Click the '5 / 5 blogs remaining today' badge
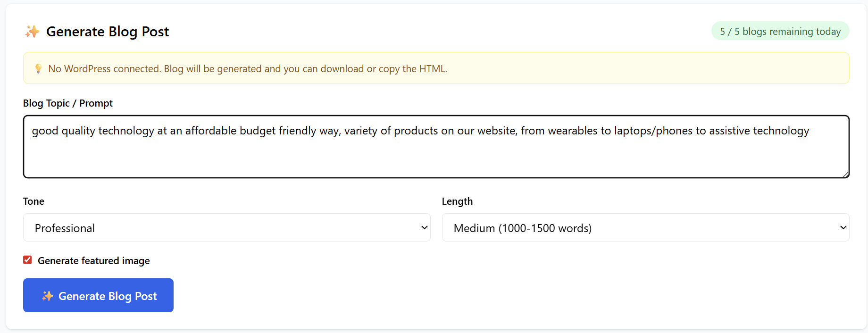Image resolution: width=868 pixels, height=333 pixels. click(780, 31)
